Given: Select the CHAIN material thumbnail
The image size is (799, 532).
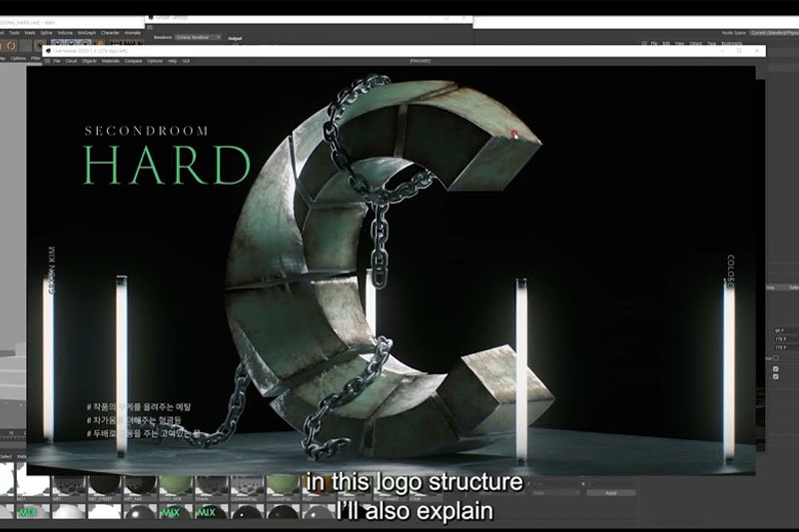Looking at the screenshot, I should click(x=211, y=487).
